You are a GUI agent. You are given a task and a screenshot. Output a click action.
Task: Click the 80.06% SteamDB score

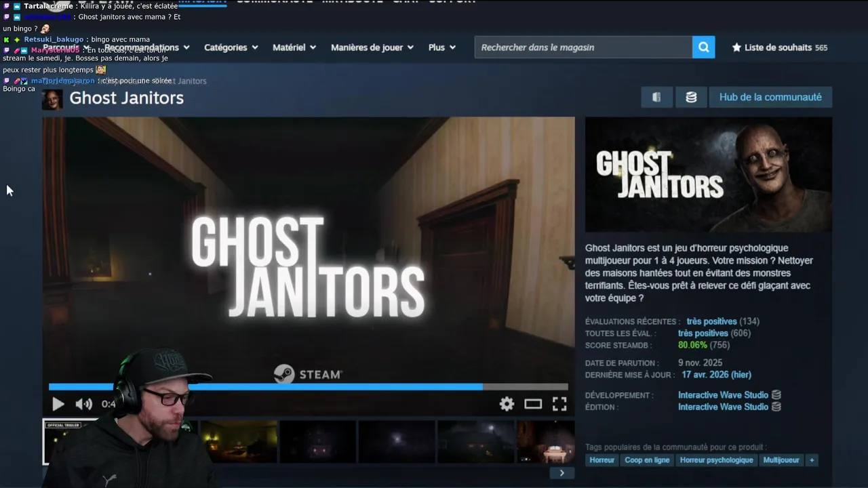(692, 345)
